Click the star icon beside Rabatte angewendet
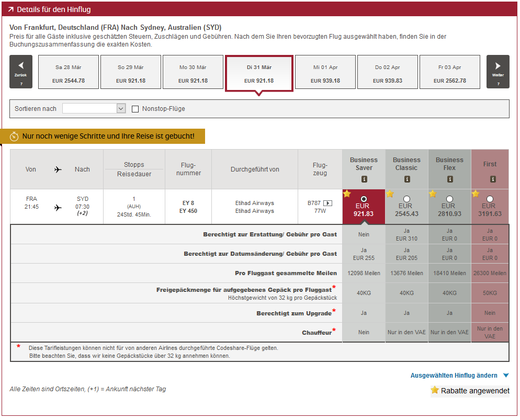Viewport: 520px width, 420px height. click(x=435, y=390)
